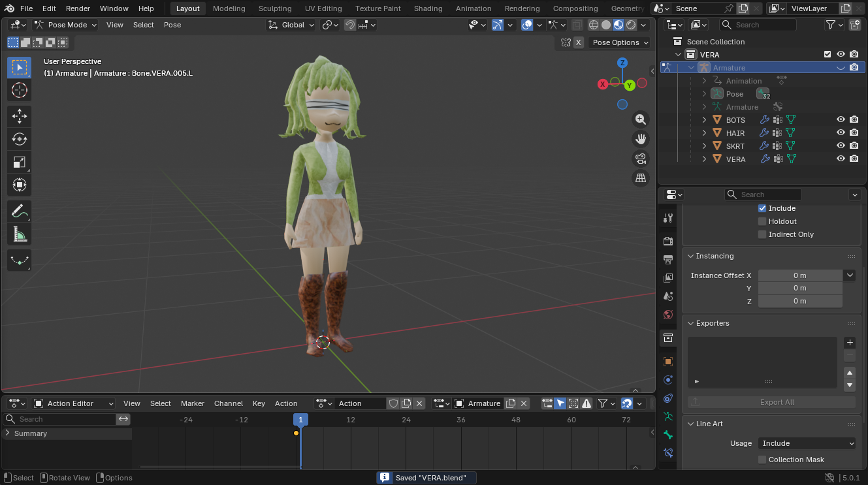Open the Pose Mode dropdown
The image size is (868, 485).
coord(65,25)
